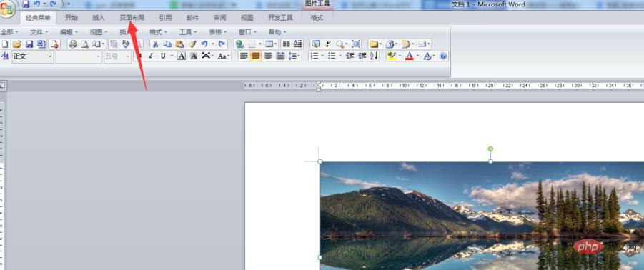This screenshot has height=270, width=644.
Task: Open the 五号 font size dropdown
Action: click(x=117, y=56)
